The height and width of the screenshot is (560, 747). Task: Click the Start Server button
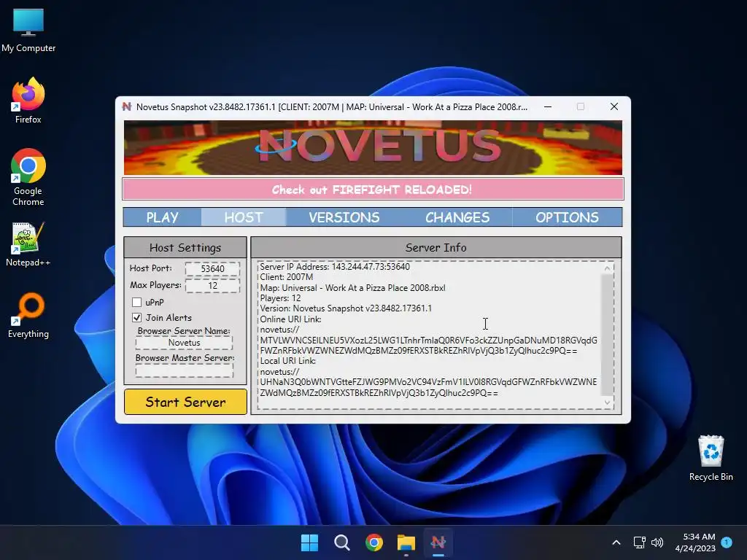[x=185, y=402]
